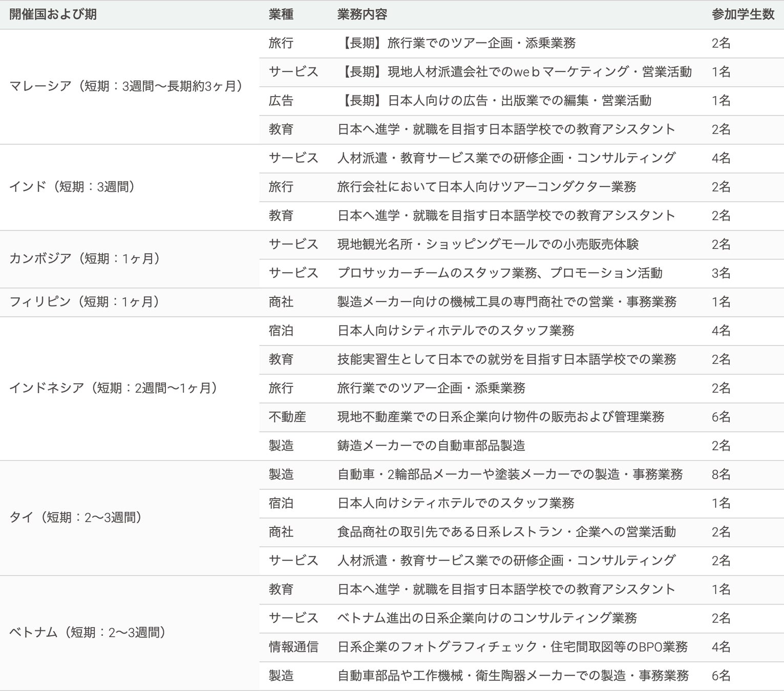Click the 現地不動産業での日系企業向け物件の販売および管理業務 text

coord(501,417)
